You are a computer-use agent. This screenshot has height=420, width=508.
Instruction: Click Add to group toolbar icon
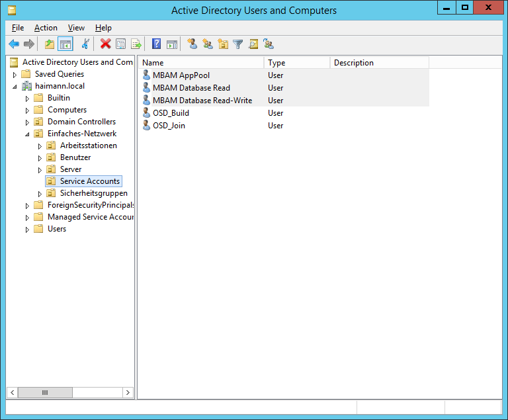269,44
